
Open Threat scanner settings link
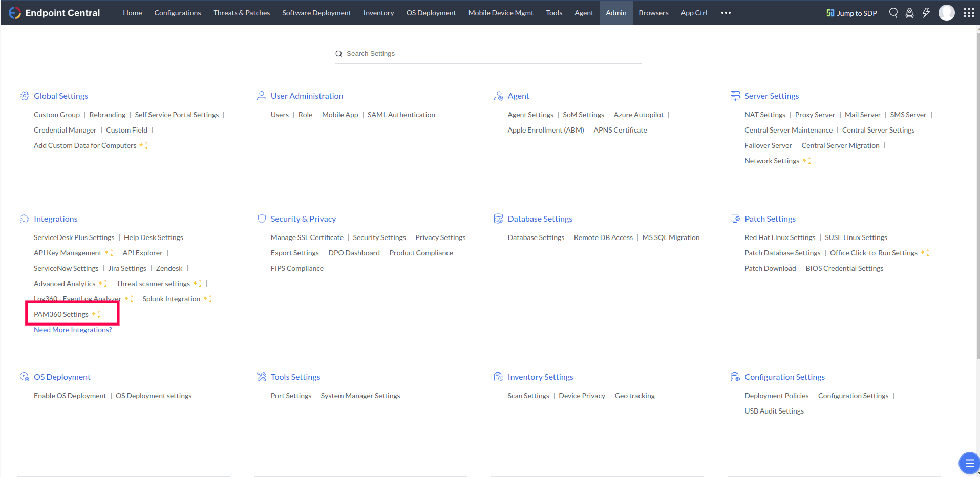coord(153,284)
